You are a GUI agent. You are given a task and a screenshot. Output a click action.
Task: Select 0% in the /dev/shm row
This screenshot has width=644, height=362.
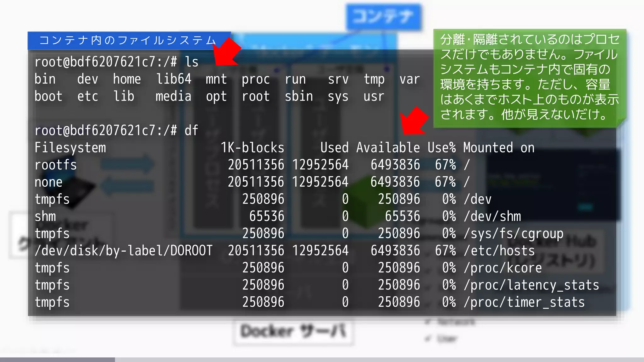449,216
